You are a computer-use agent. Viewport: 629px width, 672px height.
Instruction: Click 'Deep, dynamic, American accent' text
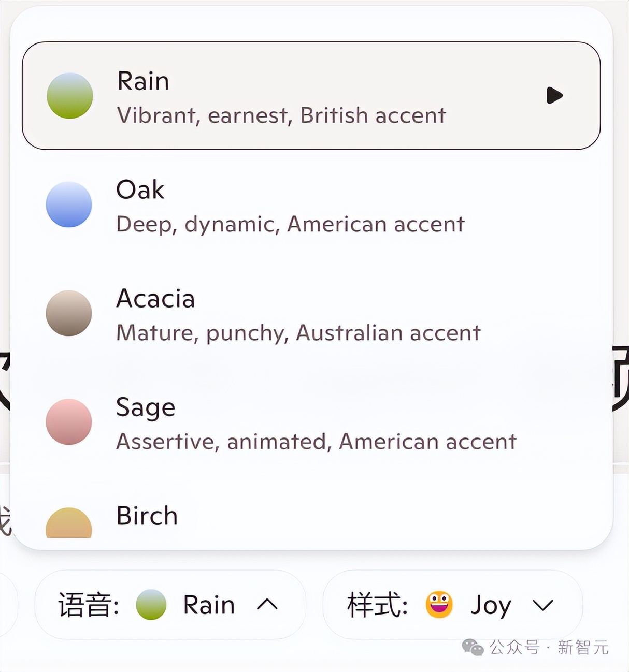(290, 224)
